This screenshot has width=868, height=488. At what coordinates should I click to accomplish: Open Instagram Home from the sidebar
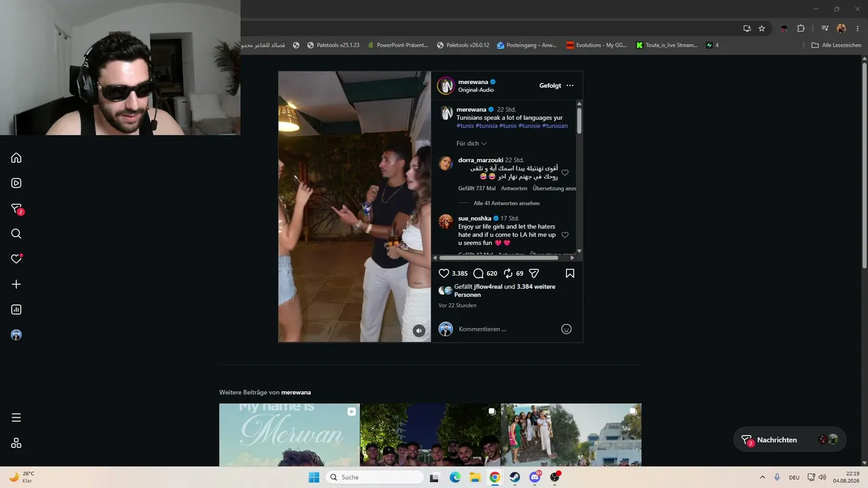(x=16, y=158)
